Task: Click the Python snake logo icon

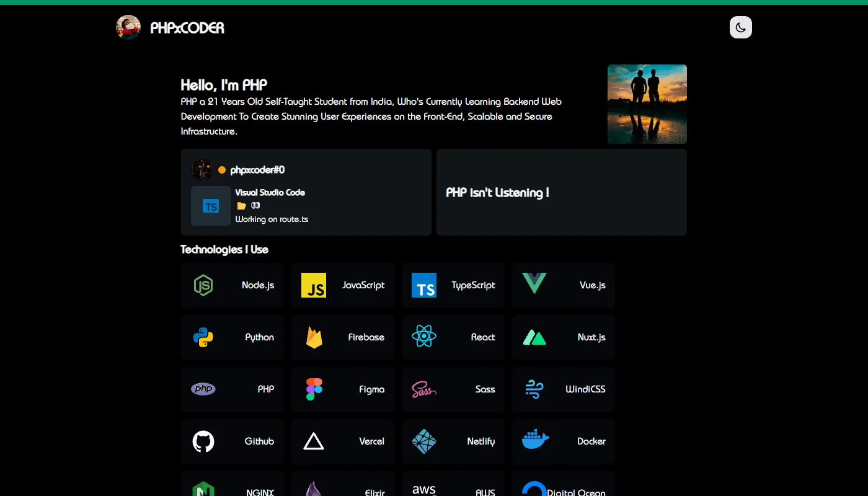Action: point(203,337)
